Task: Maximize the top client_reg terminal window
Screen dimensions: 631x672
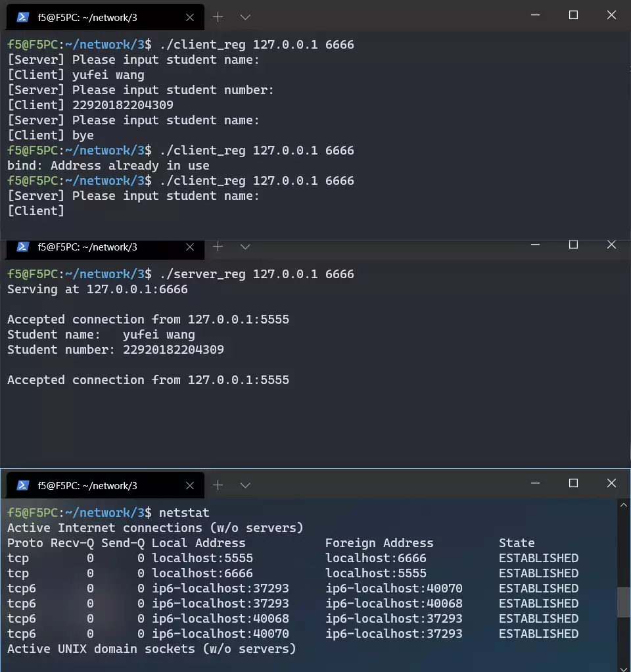Action: (x=573, y=15)
